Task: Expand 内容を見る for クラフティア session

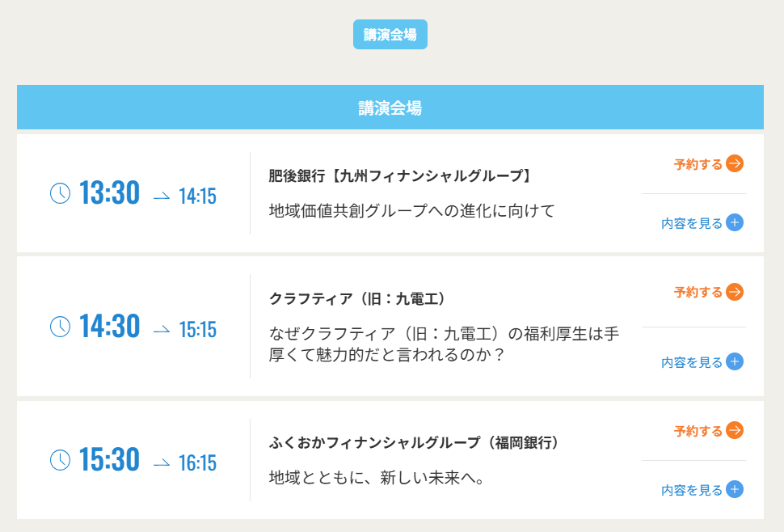Action: (692, 362)
